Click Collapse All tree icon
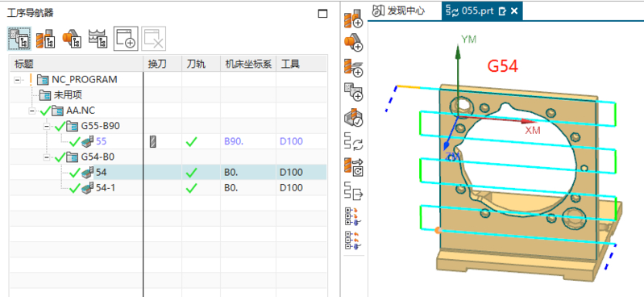 point(354,241)
